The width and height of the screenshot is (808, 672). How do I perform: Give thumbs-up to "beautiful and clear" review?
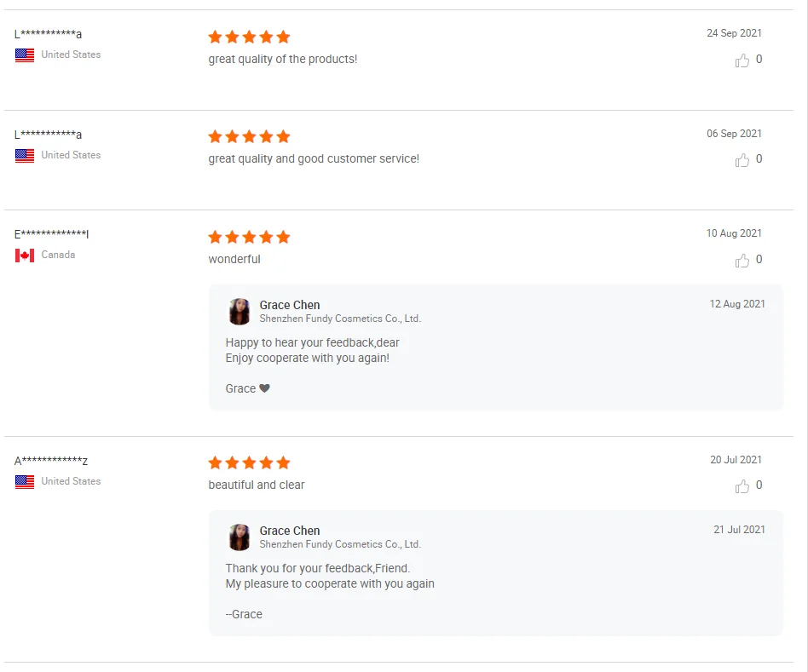(742, 485)
